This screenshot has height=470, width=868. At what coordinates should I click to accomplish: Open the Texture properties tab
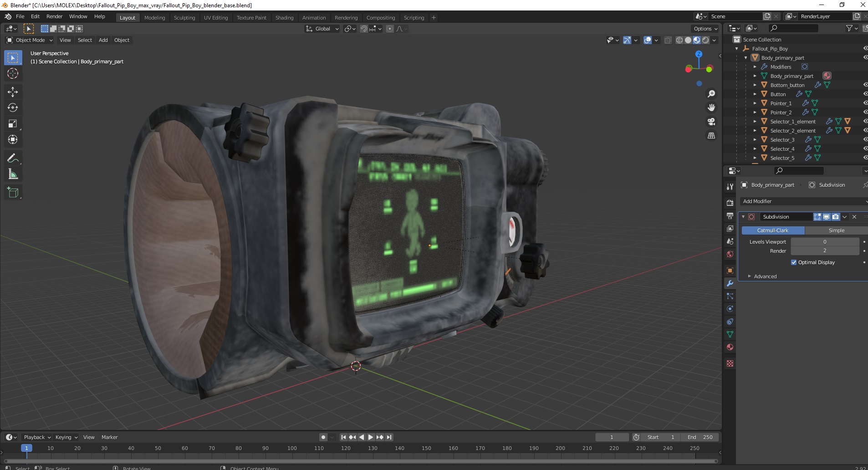(730, 363)
